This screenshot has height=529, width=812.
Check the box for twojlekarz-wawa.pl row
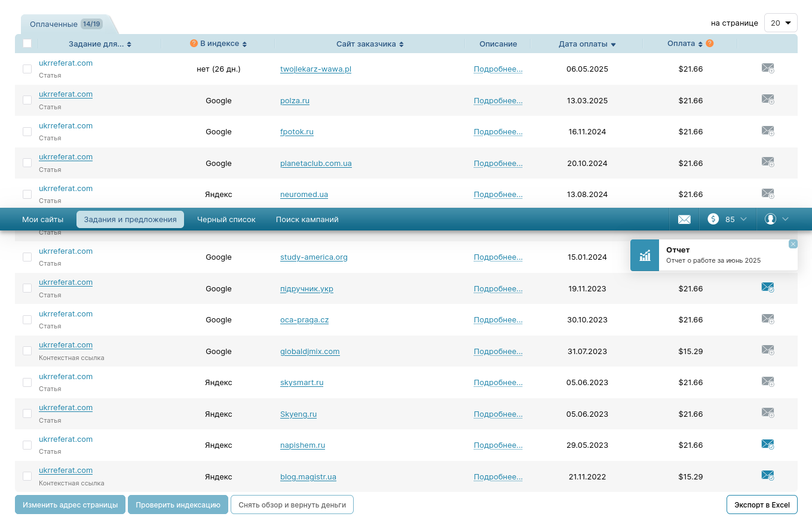click(x=27, y=69)
